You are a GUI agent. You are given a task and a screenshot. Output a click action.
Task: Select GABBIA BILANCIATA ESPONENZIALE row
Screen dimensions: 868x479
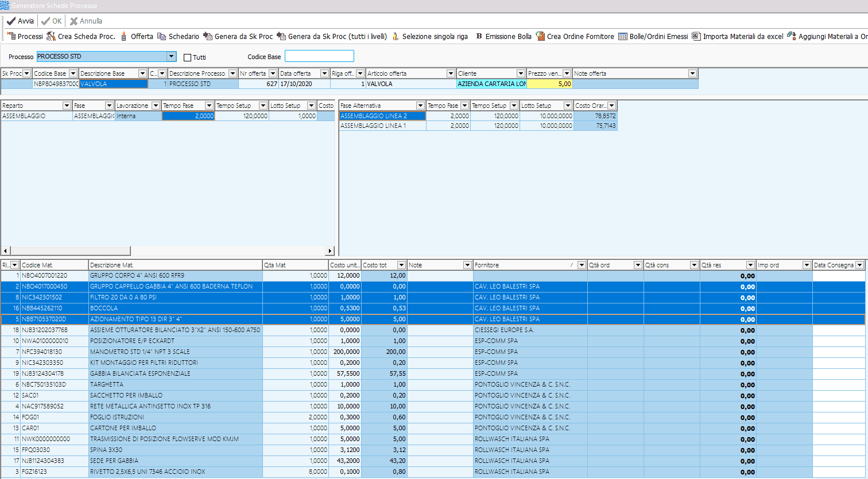coord(433,373)
